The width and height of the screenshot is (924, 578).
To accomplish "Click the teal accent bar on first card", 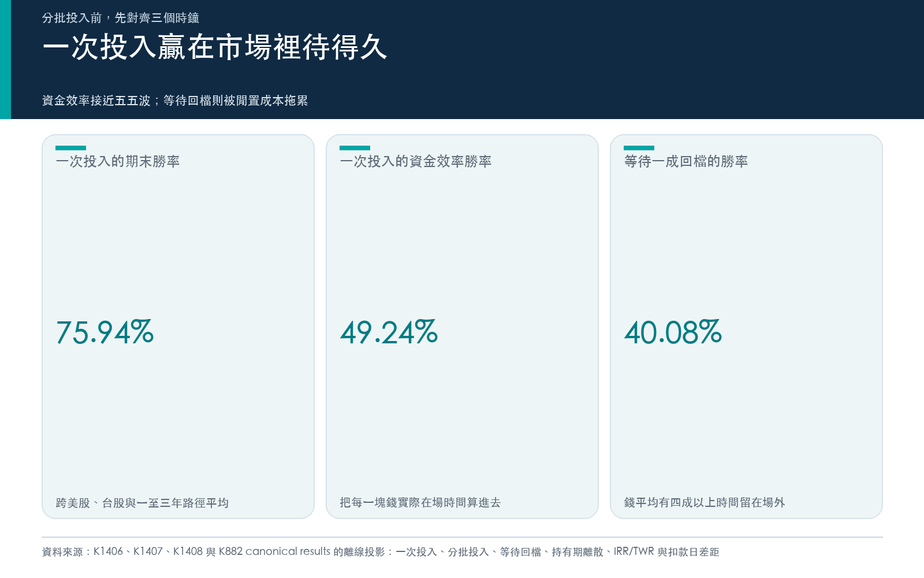I will pos(70,148).
